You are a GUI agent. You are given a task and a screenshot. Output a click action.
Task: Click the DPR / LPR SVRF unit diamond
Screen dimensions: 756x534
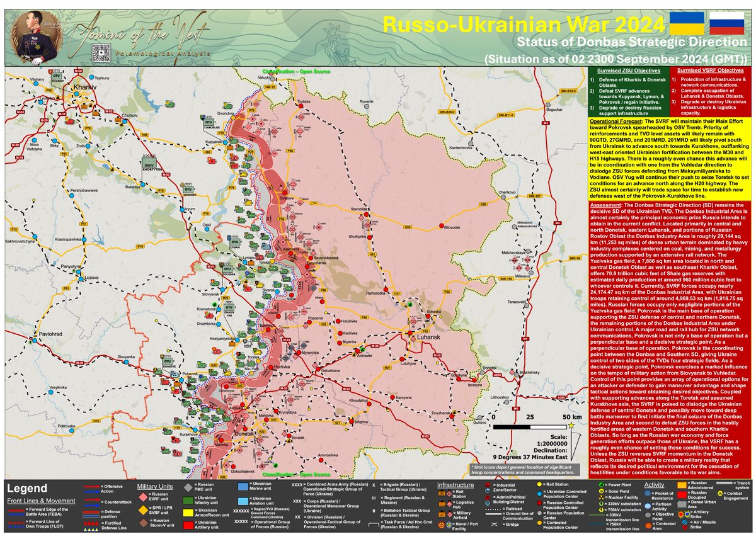[x=143, y=510]
